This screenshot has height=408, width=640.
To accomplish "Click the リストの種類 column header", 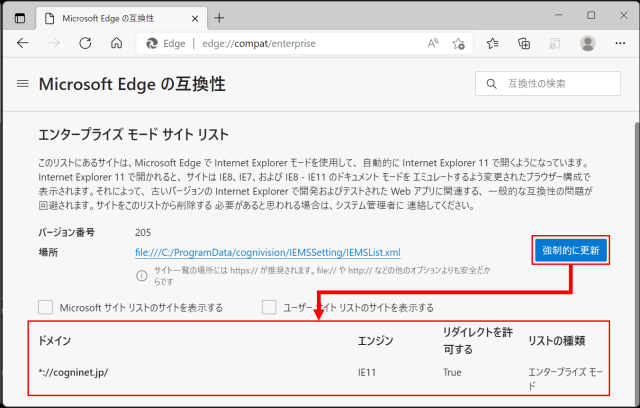I will click(556, 341).
